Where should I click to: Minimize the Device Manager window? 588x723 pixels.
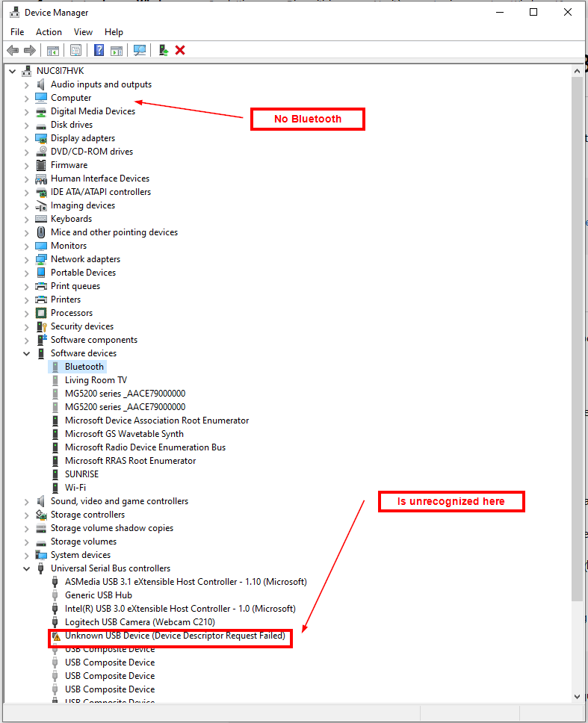(500, 12)
